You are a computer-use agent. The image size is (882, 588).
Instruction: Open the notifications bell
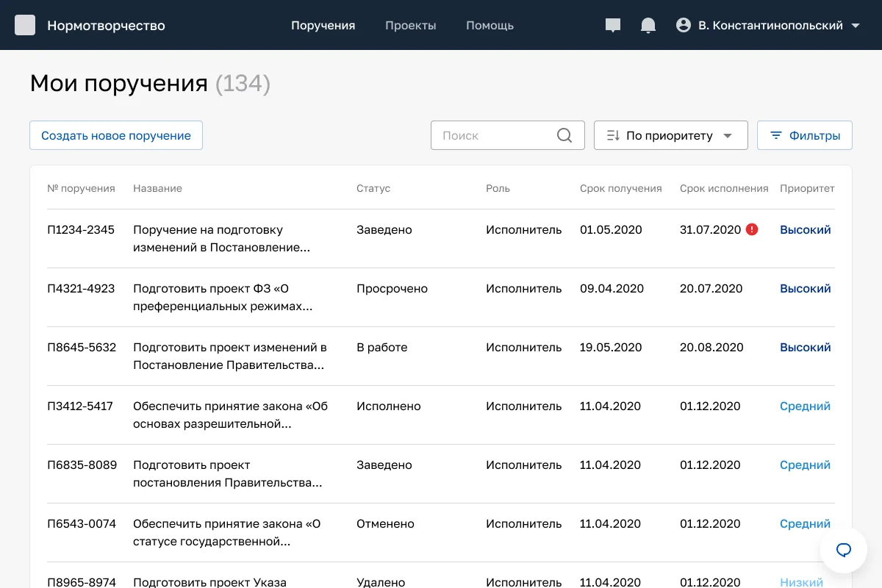(648, 26)
